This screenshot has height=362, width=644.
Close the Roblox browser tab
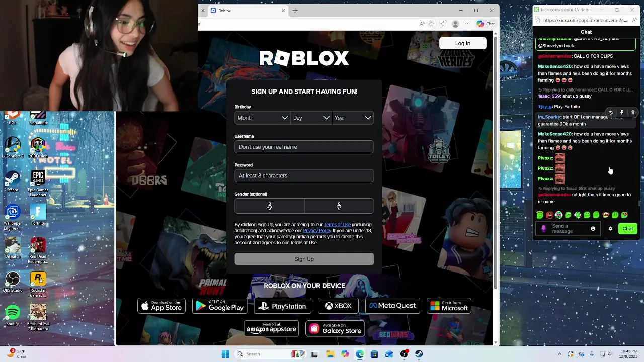(x=283, y=11)
